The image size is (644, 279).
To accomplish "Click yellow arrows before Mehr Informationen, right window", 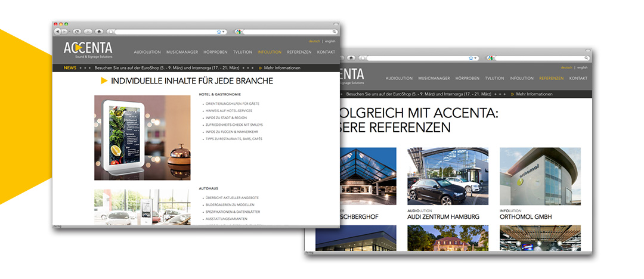I will click(512, 94).
